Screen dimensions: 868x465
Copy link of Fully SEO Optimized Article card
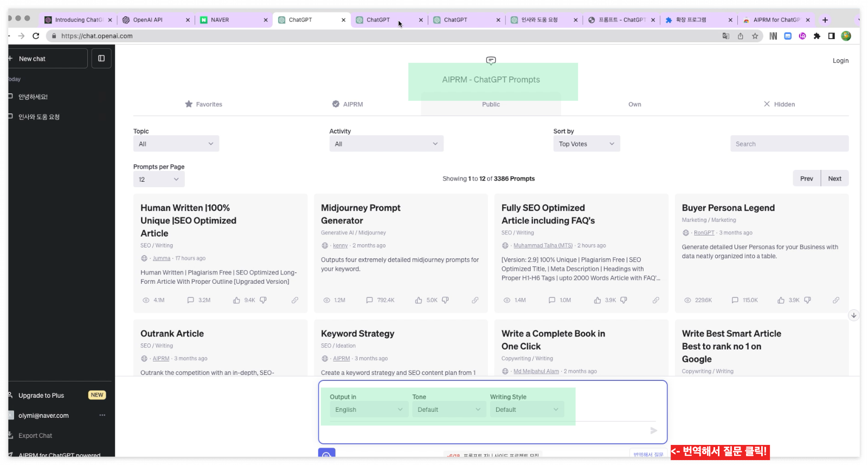(x=656, y=300)
